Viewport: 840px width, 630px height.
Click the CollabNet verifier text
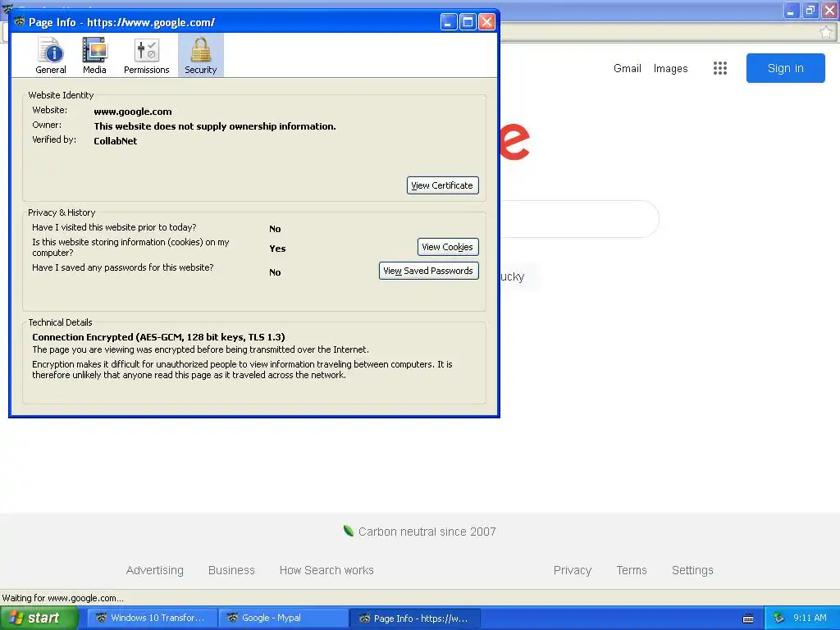(x=115, y=141)
